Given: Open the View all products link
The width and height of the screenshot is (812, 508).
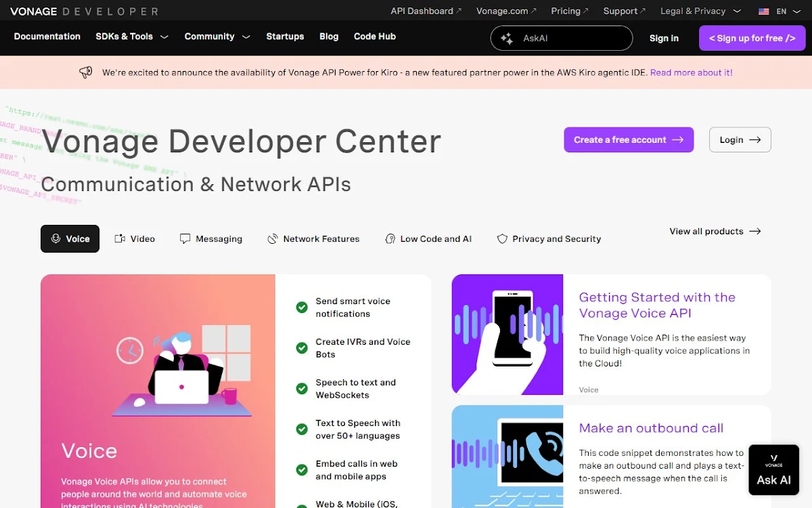Looking at the screenshot, I should 715,231.
